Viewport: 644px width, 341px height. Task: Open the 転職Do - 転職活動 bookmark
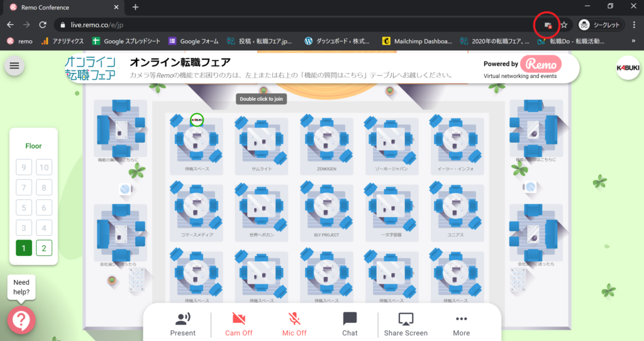[x=571, y=41]
